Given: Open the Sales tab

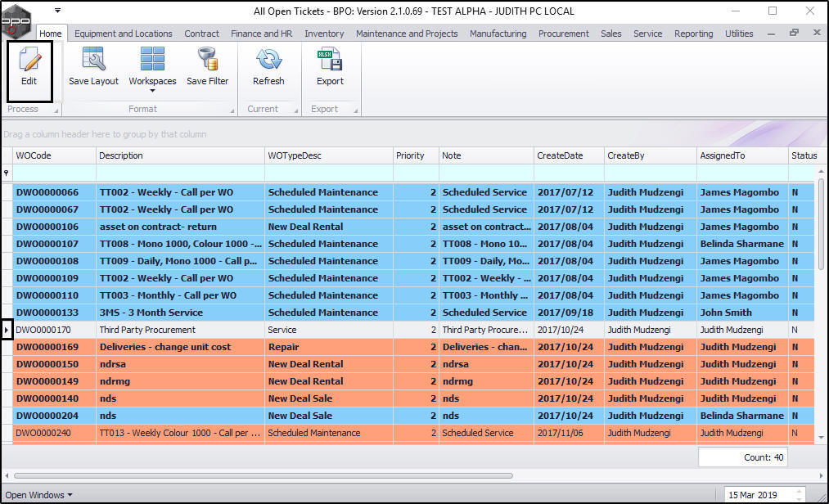Looking at the screenshot, I should [610, 34].
